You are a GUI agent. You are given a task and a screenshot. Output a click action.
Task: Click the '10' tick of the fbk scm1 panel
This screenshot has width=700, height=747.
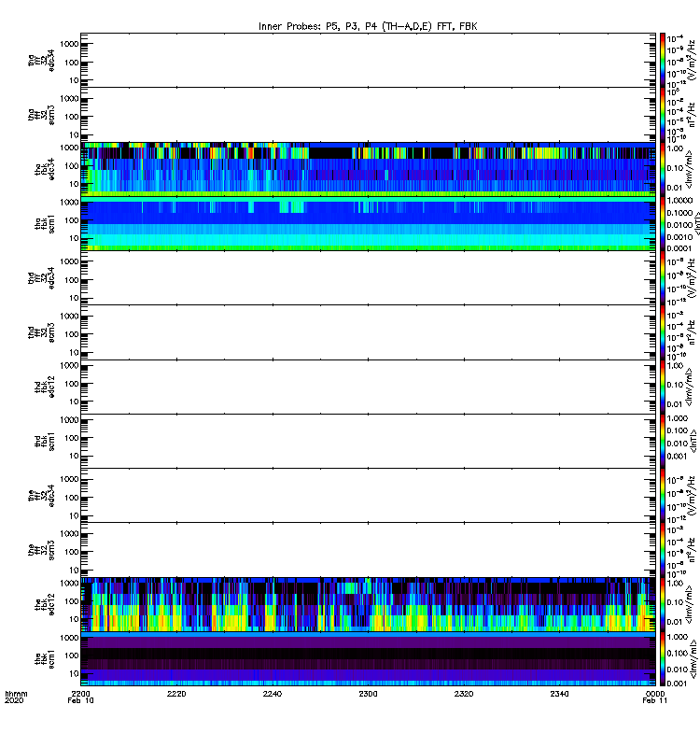pyautogui.click(x=74, y=673)
